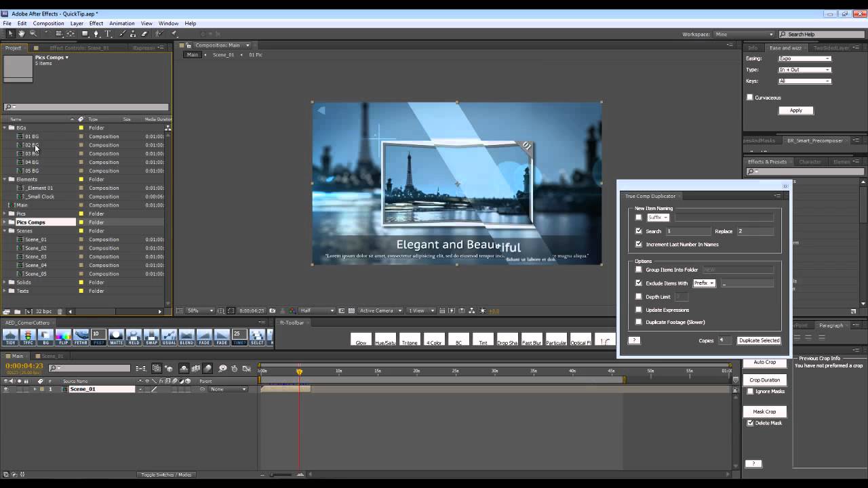Click the FETHR script icon
This screenshot has width=868, height=488.
[x=81, y=338]
